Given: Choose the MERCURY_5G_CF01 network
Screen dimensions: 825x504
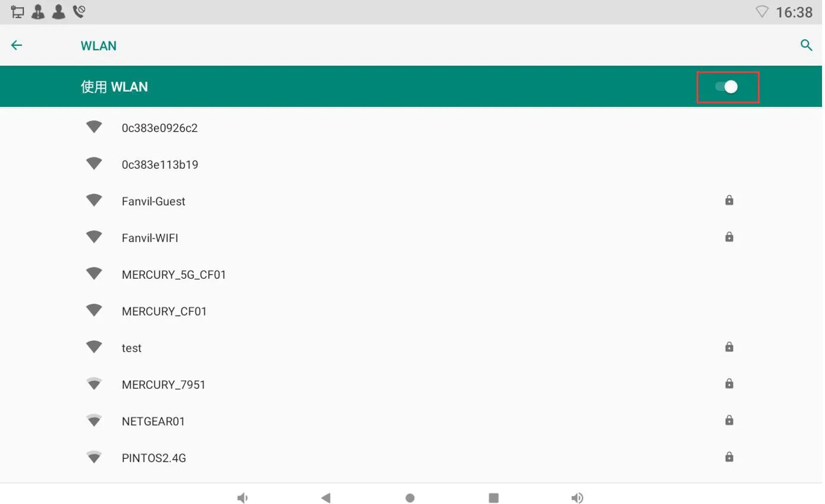Looking at the screenshot, I should pyautogui.click(x=174, y=275).
